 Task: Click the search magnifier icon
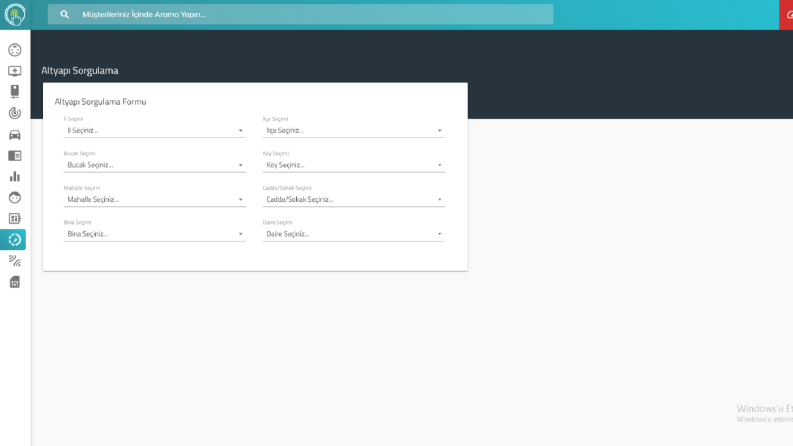click(64, 15)
